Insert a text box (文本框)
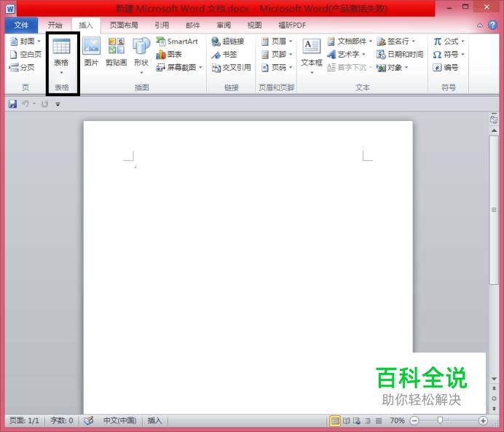This screenshot has height=432, width=504. 312,56
